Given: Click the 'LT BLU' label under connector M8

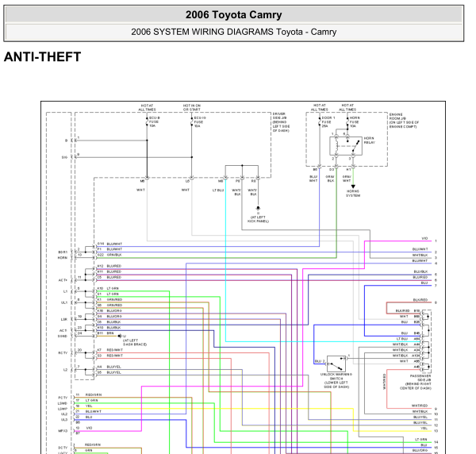Looking at the screenshot, I should coord(218,190).
